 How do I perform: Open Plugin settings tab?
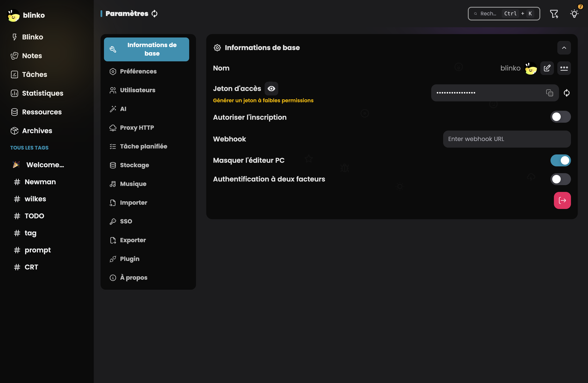(x=146, y=259)
